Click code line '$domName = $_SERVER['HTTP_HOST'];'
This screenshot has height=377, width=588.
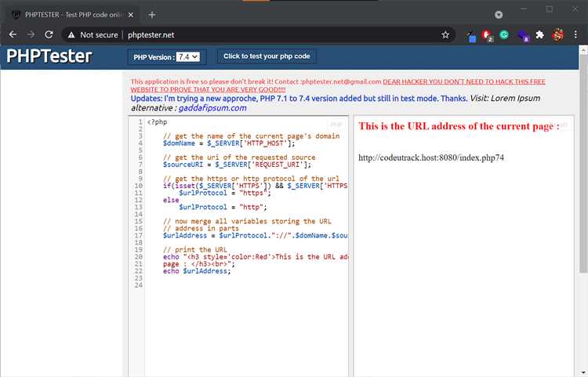coord(229,143)
